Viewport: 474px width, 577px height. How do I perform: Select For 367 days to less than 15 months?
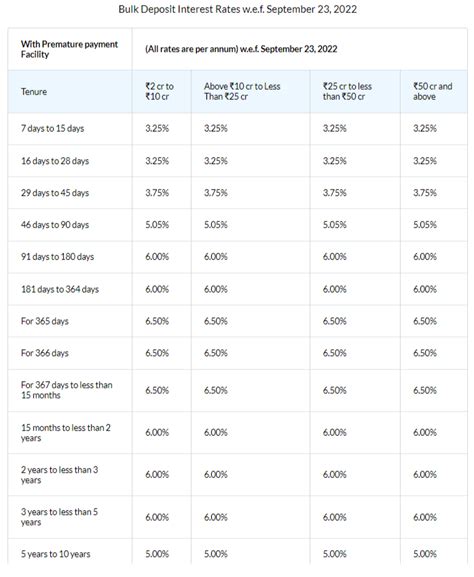67,390
